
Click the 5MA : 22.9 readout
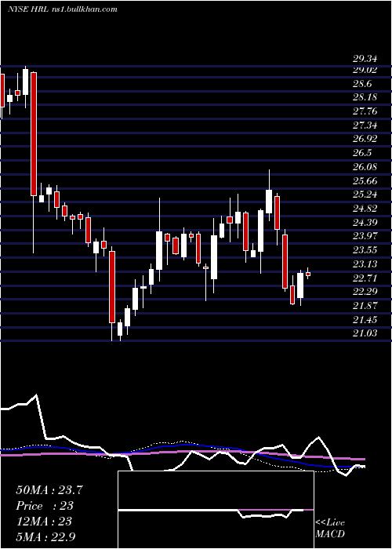(45, 536)
